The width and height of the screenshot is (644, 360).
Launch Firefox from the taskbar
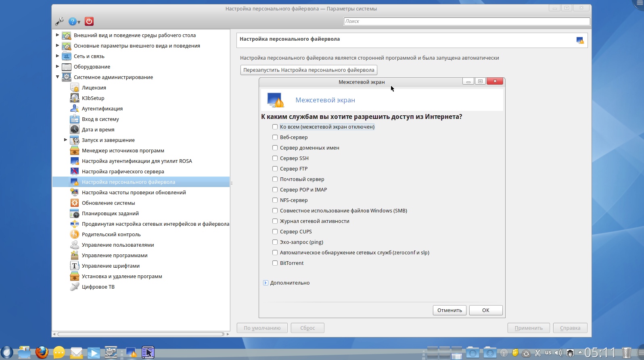coord(42,352)
